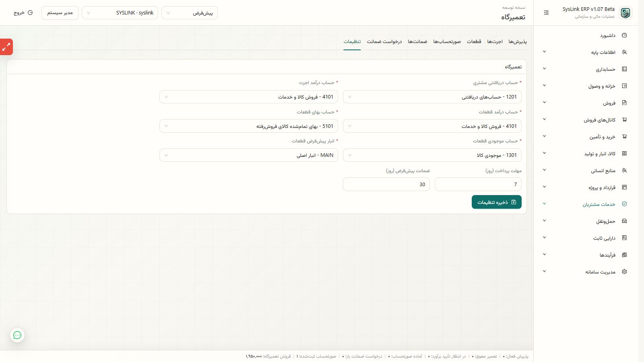Click the ذخیره تنظیمات save button
The image size is (644, 362).
point(497,202)
